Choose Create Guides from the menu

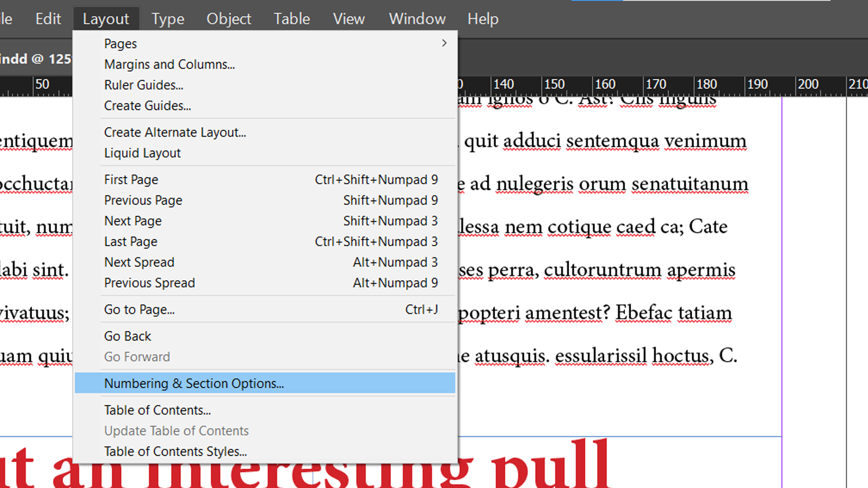(147, 105)
